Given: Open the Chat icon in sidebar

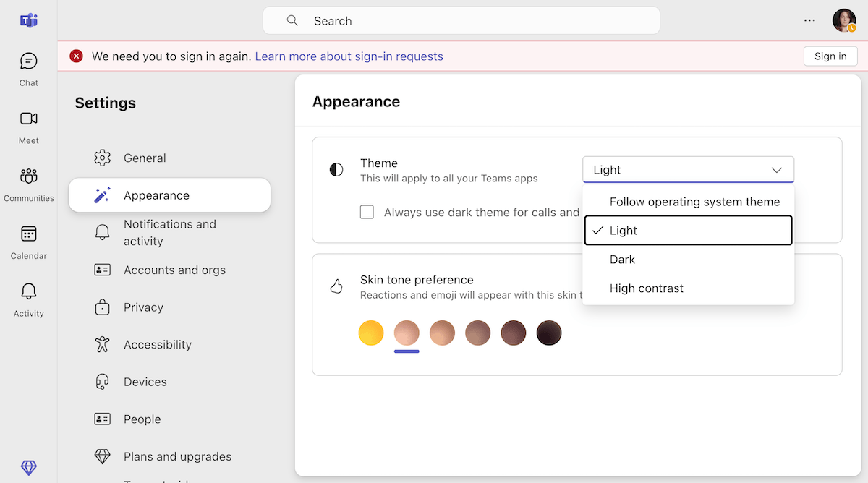Looking at the screenshot, I should click(x=29, y=61).
